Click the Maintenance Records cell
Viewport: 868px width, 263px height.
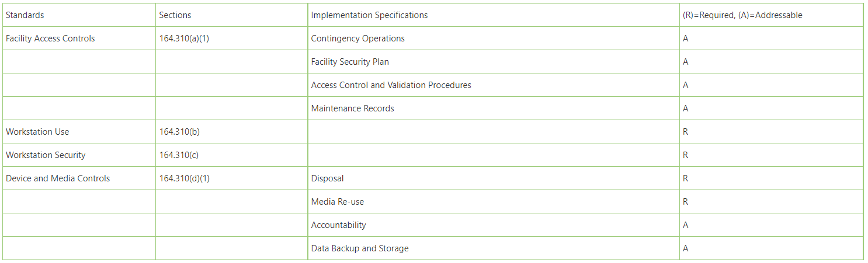point(494,108)
